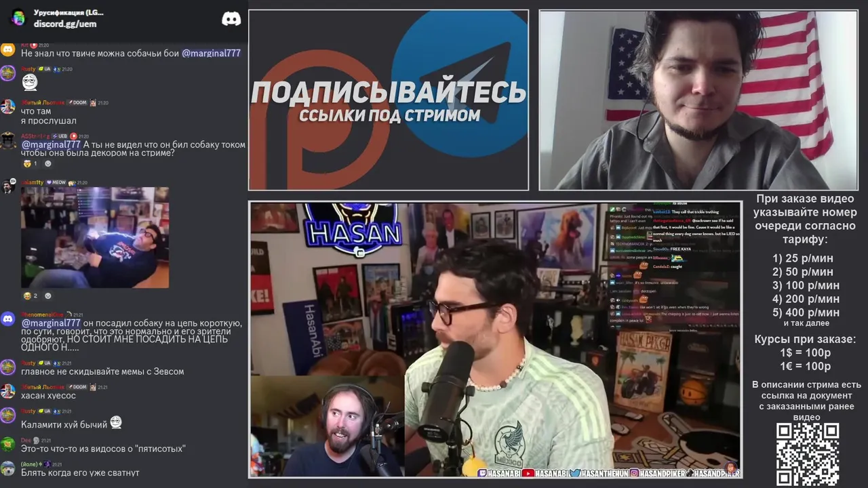Open the discord.gg/uem invite link
Viewport: 868px width, 488px height.
(x=65, y=24)
